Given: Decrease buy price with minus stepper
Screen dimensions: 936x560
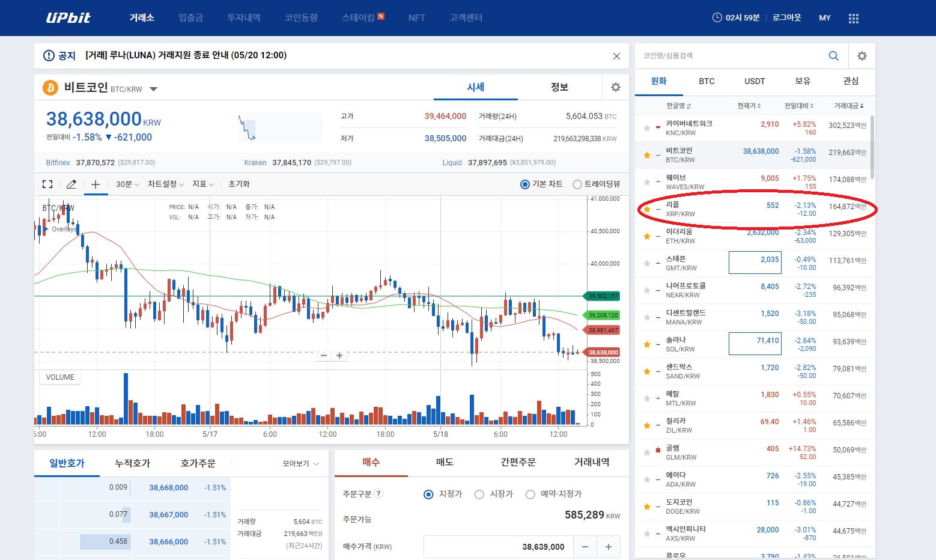Looking at the screenshot, I should [x=585, y=547].
